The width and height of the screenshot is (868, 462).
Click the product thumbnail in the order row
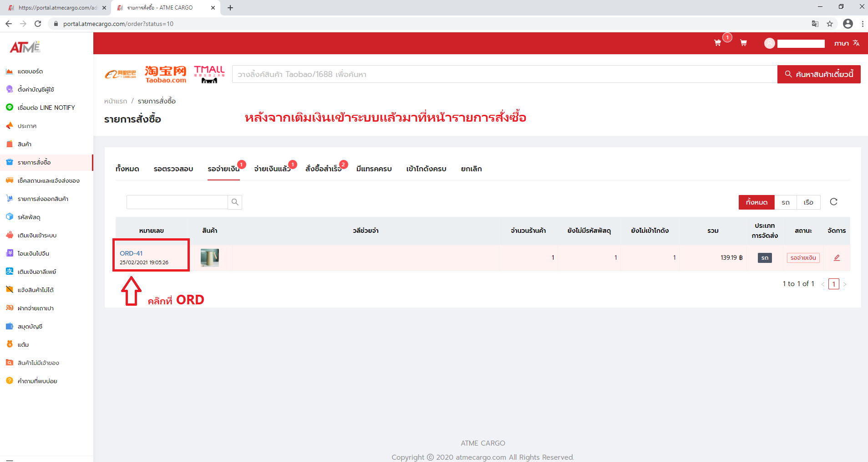point(209,257)
